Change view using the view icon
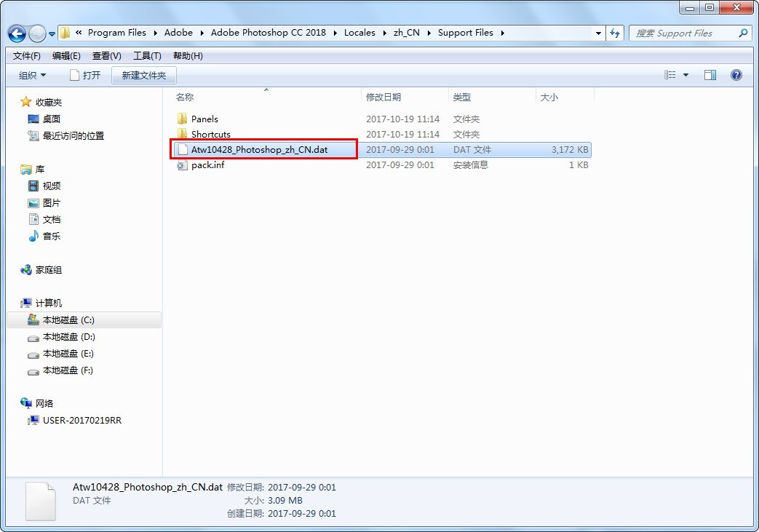The height and width of the screenshot is (532, 759). tap(670, 74)
